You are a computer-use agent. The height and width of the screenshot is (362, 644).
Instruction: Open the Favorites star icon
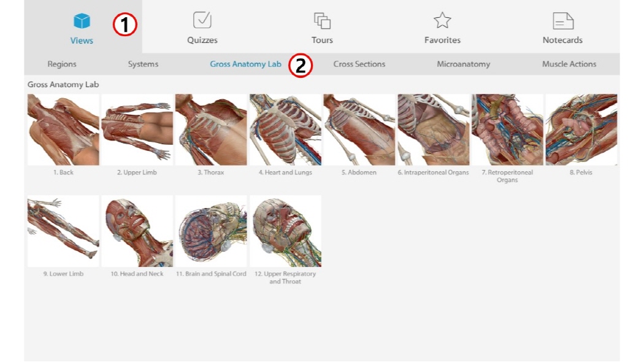(442, 20)
